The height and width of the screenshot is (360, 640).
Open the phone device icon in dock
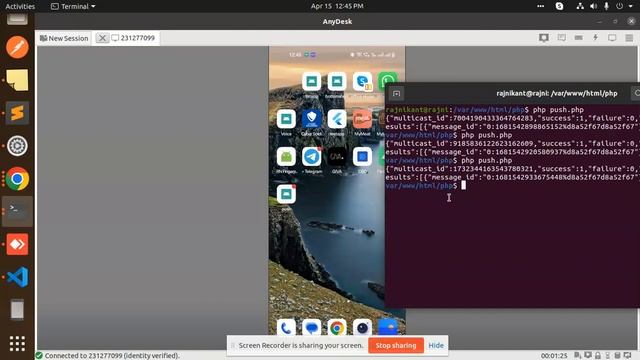pyautogui.click(x=17, y=310)
